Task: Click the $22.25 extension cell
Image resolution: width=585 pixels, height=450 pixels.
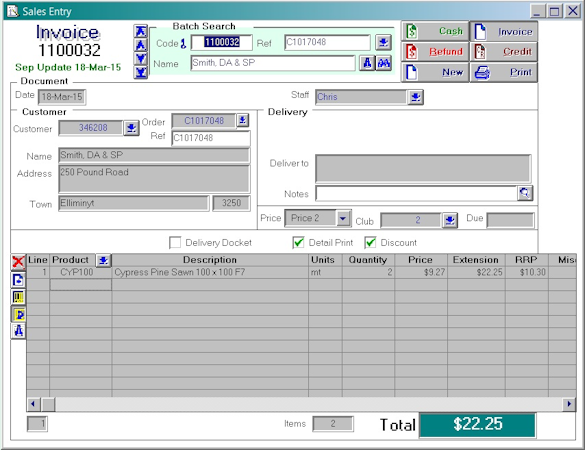Action: pyautogui.click(x=476, y=272)
